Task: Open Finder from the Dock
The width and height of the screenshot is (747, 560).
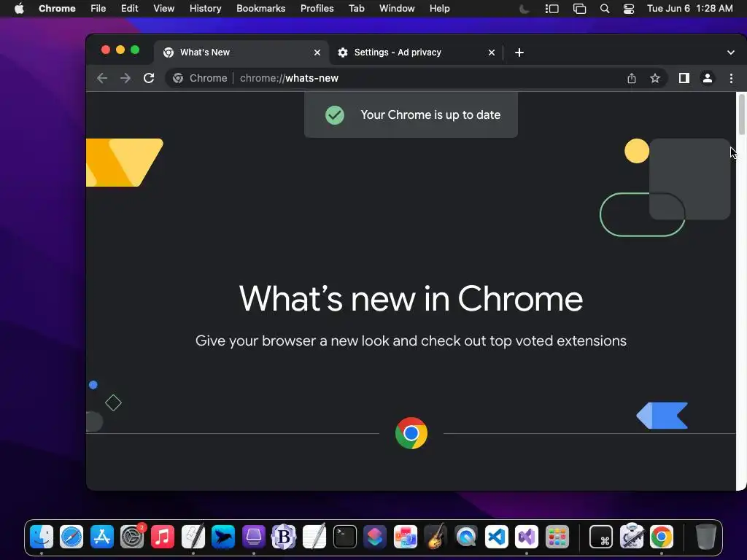Action: (42, 537)
